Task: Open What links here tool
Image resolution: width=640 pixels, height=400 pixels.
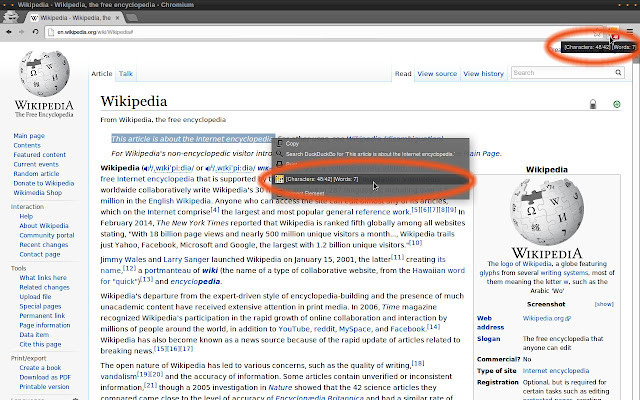Action: [x=43, y=278]
